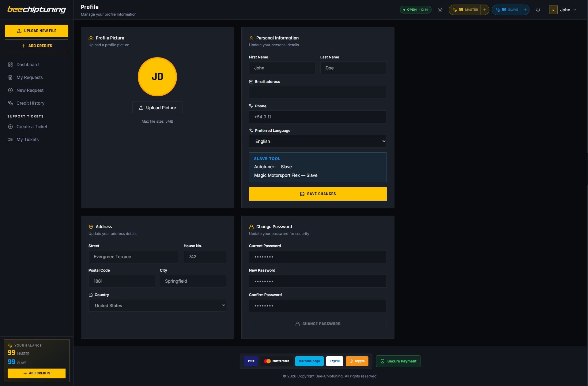Viewport: 588px width, 386px height.
Task: Click CHANGE PASSWORD button
Action: click(318, 324)
